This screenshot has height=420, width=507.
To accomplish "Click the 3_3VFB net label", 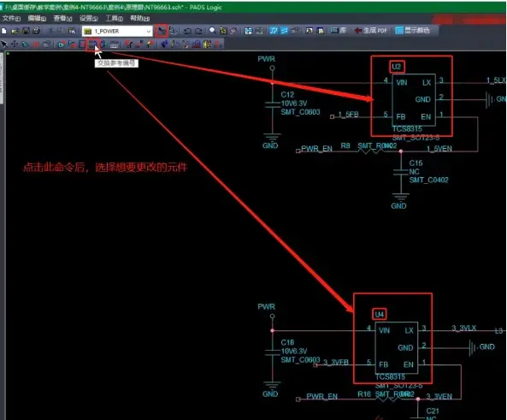I will (x=336, y=362).
